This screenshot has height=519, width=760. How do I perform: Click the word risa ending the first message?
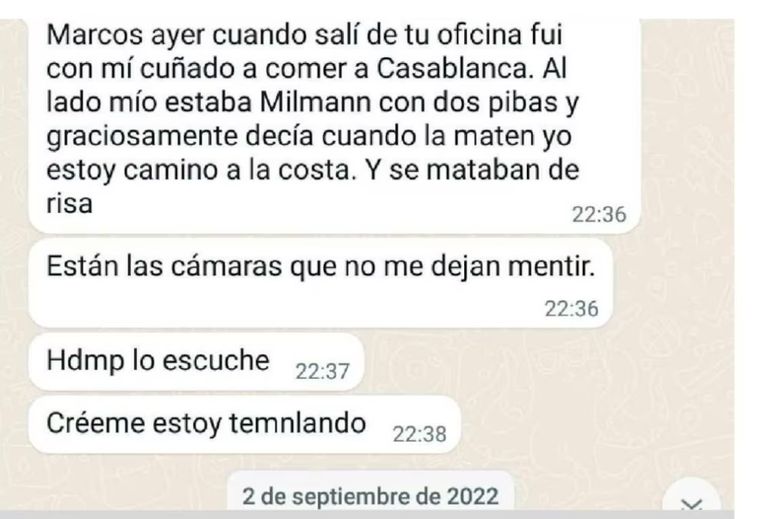[69, 204]
